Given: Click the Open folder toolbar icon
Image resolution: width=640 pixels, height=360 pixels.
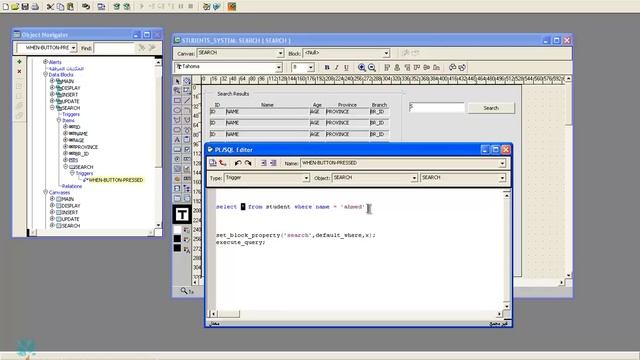Looking at the screenshot, I should pyautogui.click(x=15, y=7).
